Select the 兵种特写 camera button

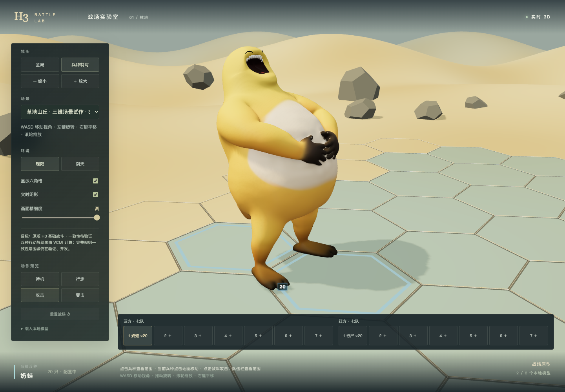[80, 65]
